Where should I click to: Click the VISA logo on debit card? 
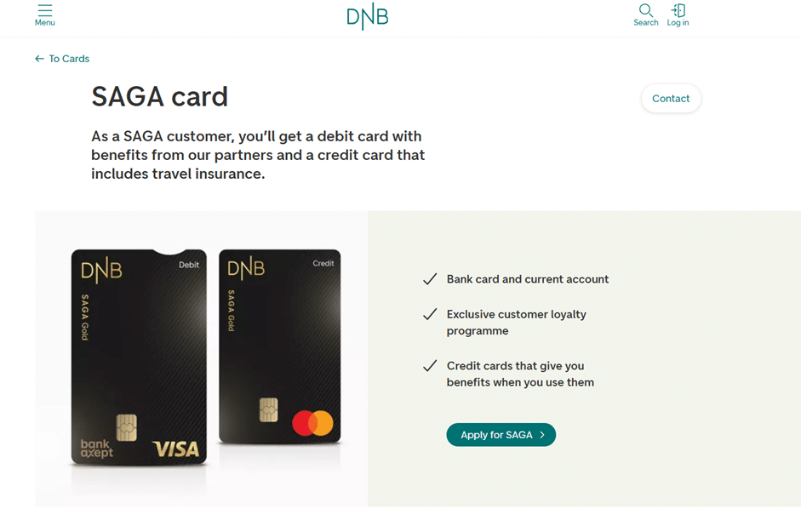click(175, 449)
